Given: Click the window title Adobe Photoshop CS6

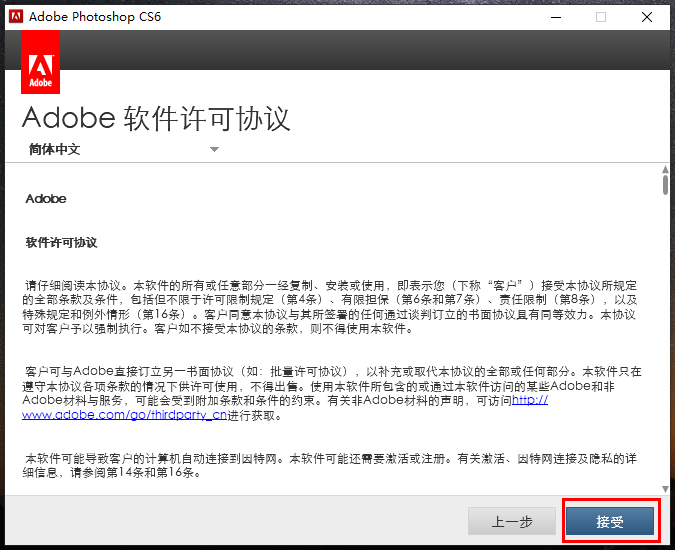Looking at the screenshot, I should [95, 17].
